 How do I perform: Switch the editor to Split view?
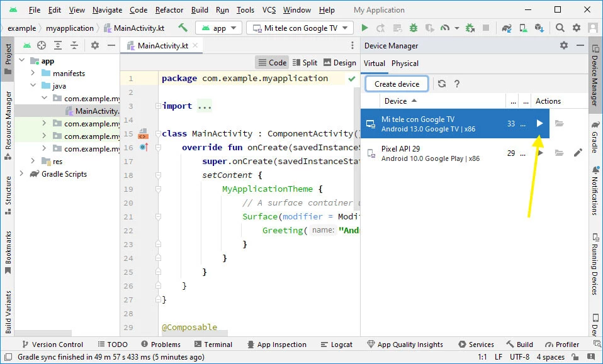(x=305, y=63)
